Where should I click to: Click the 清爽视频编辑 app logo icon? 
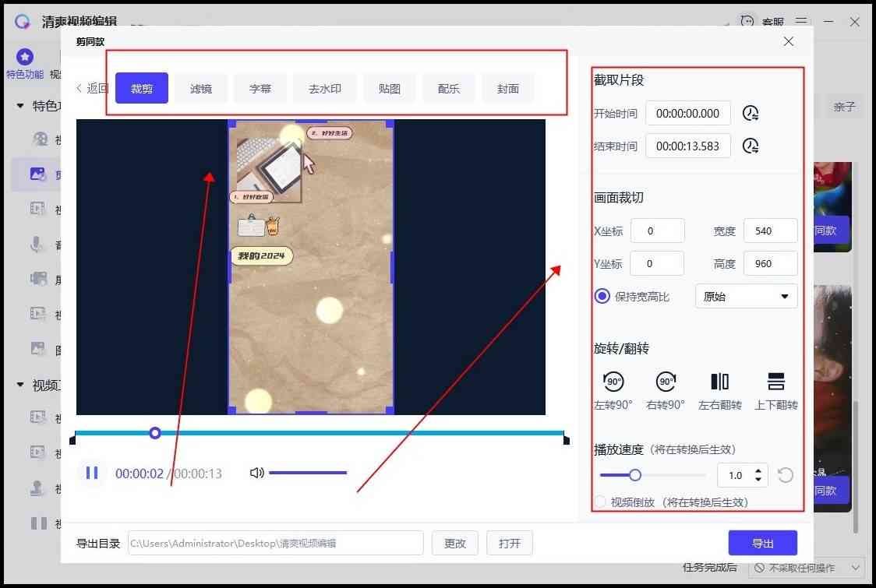click(23, 21)
